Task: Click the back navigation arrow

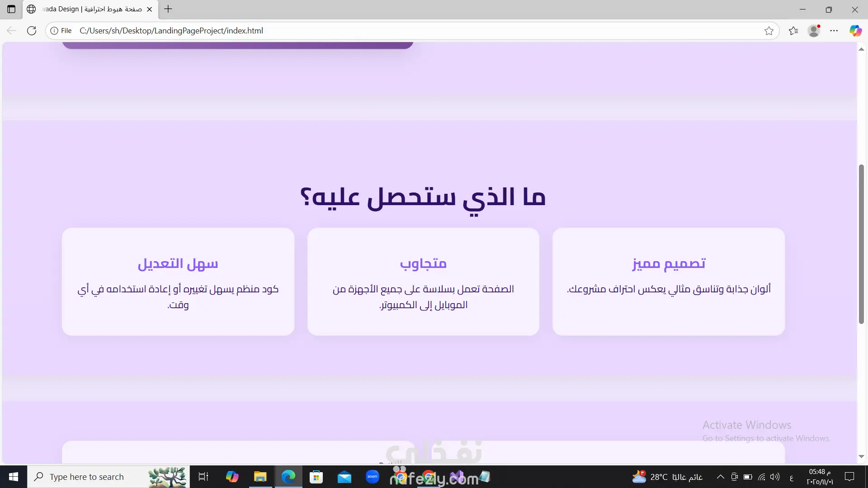Action: (x=11, y=31)
